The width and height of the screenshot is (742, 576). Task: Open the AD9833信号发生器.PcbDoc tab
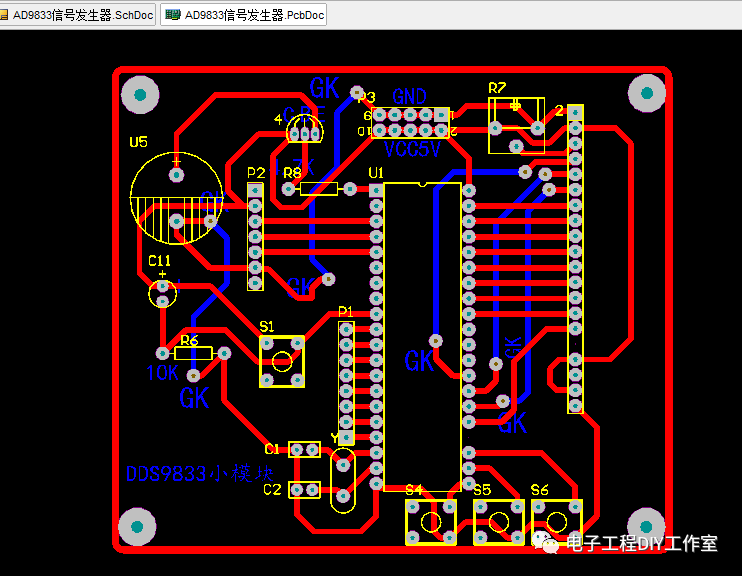(244, 15)
